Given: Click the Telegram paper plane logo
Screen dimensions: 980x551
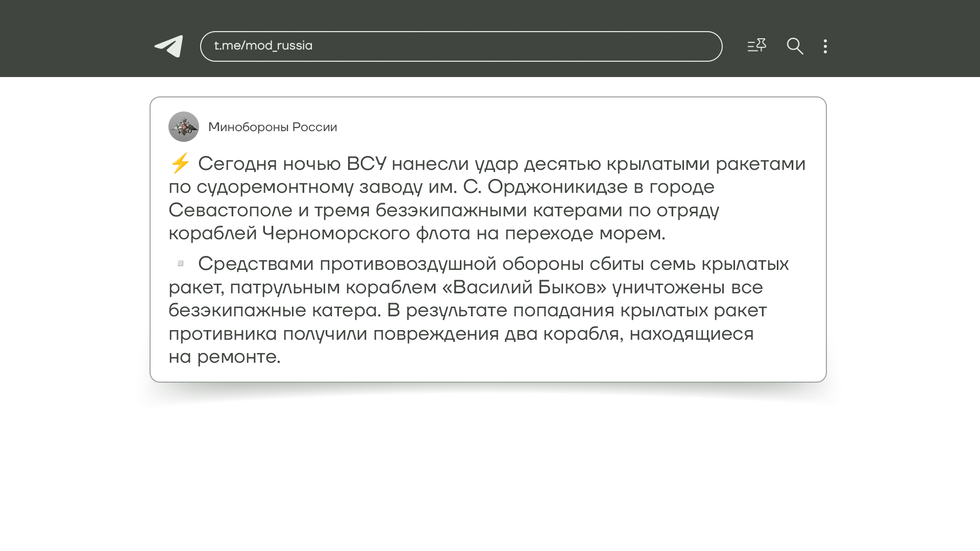Looking at the screenshot, I should click(169, 46).
